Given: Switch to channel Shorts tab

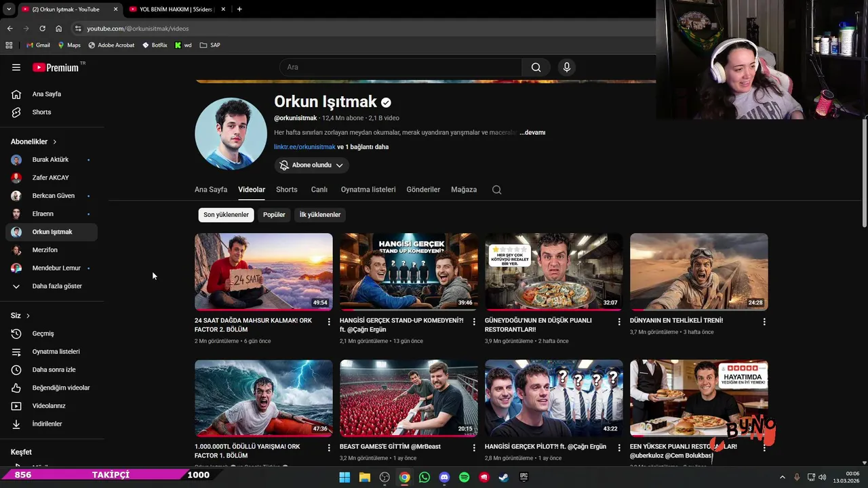Looking at the screenshot, I should click(x=287, y=190).
